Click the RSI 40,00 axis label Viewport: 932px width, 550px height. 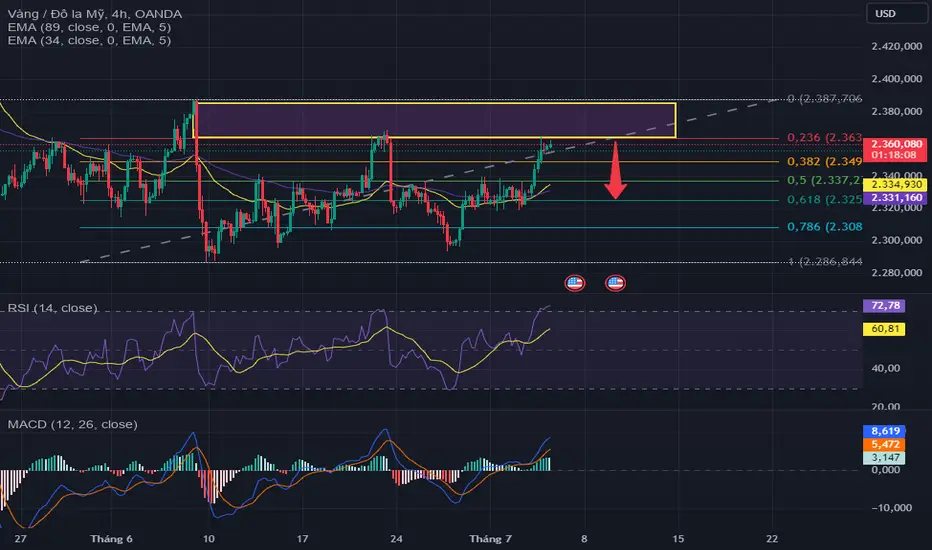pyautogui.click(x=886, y=369)
